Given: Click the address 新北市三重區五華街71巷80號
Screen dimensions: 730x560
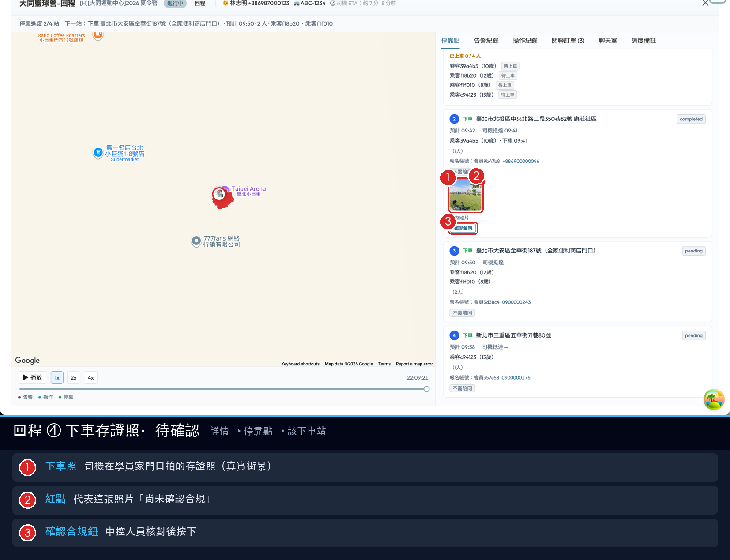Looking at the screenshot, I should [513, 335].
